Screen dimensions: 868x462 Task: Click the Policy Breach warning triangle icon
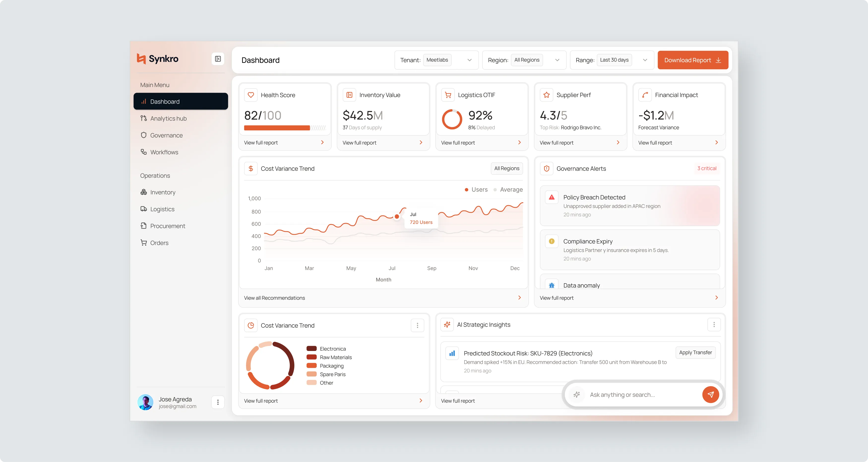pos(552,197)
